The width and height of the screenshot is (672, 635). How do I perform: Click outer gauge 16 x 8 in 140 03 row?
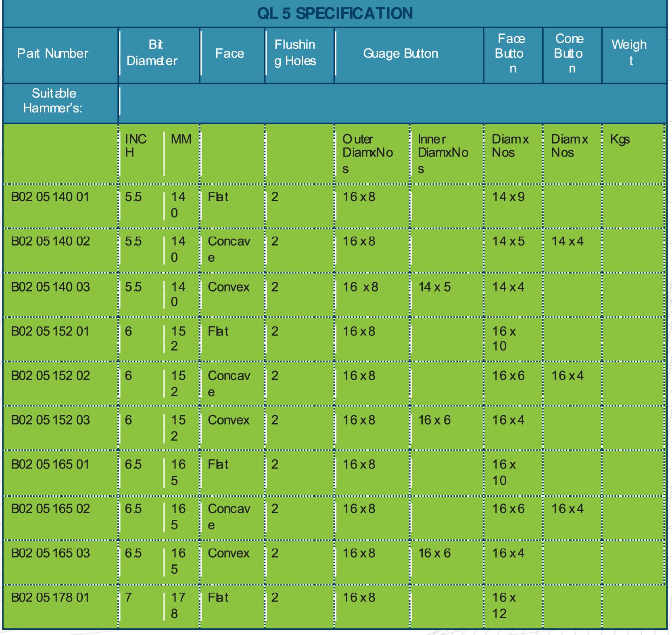pos(360,287)
